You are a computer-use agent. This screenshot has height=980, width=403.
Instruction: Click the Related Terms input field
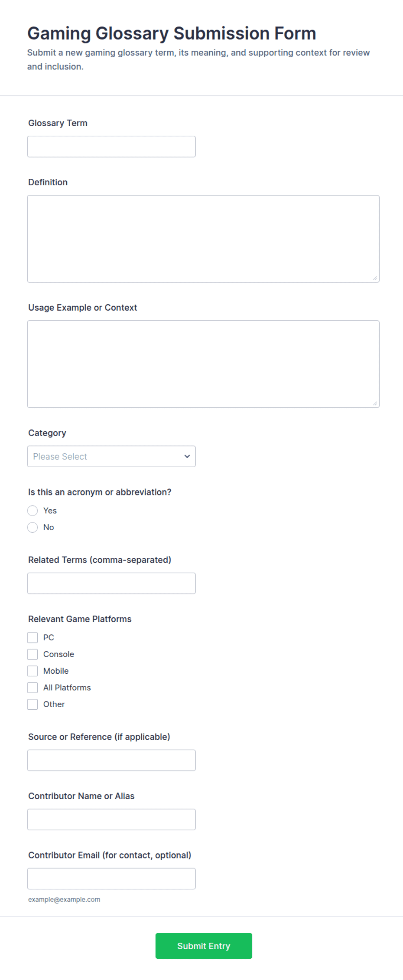tap(111, 583)
